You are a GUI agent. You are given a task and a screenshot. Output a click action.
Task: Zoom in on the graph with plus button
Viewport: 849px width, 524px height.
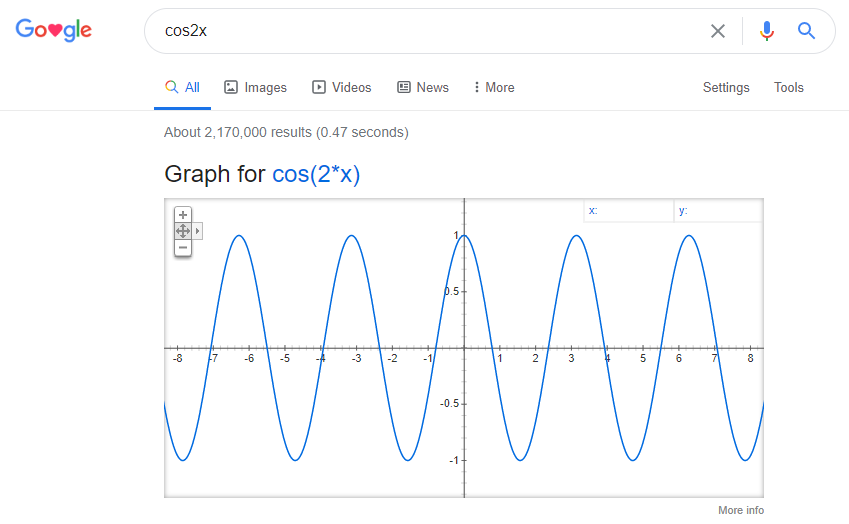[182, 215]
